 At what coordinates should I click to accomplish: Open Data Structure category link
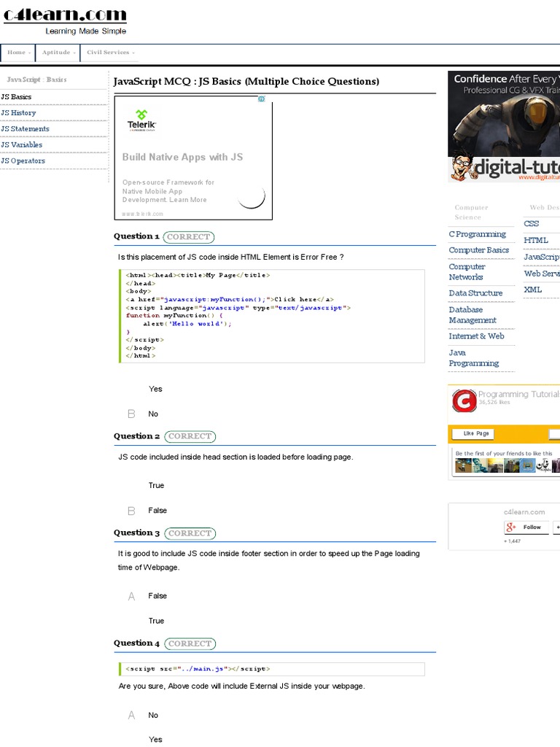(x=475, y=293)
